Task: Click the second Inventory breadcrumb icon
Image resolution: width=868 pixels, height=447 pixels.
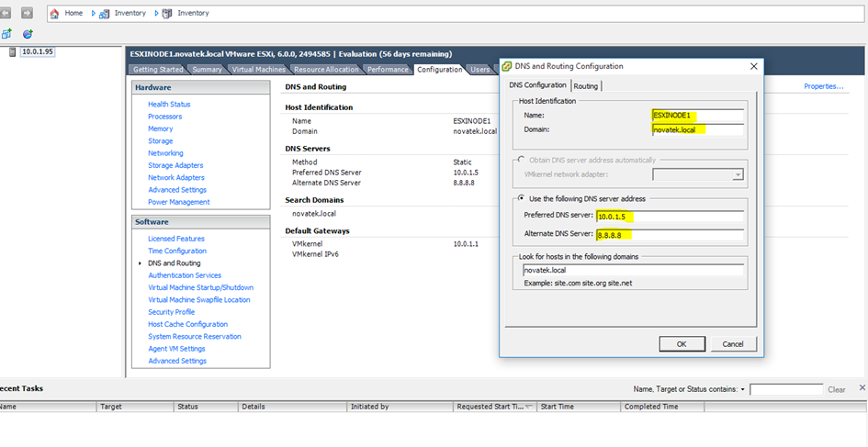Action: [167, 14]
